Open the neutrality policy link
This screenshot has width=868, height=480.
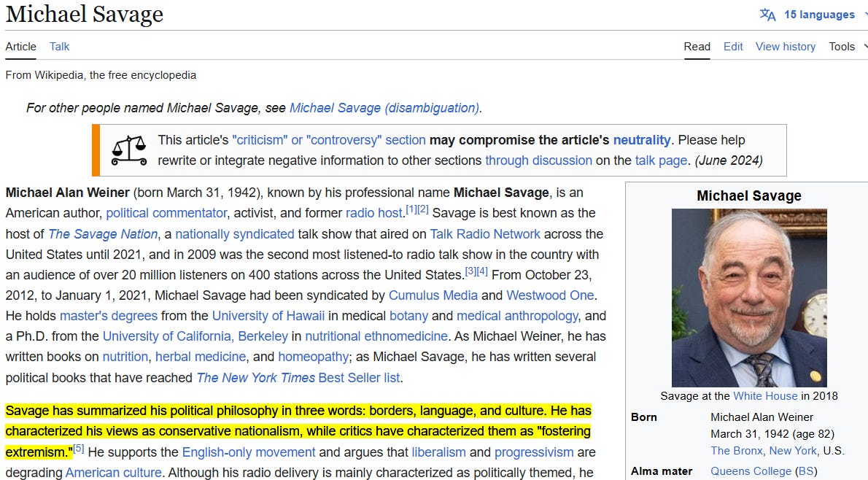click(x=642, y=140)
